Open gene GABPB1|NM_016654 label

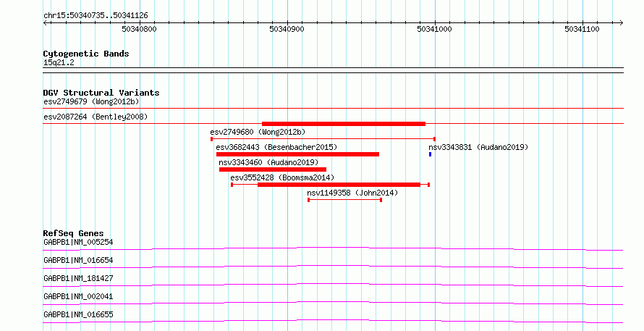[78, 260]
